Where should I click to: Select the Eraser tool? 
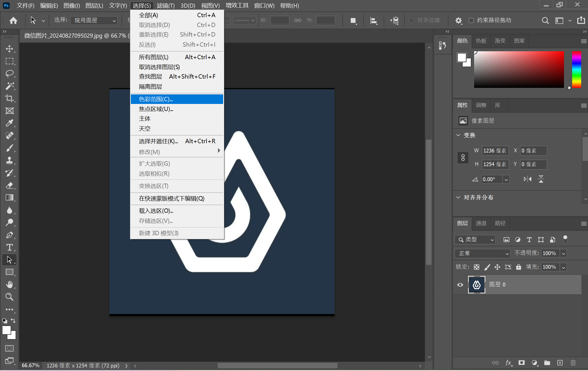click(10, 185)
